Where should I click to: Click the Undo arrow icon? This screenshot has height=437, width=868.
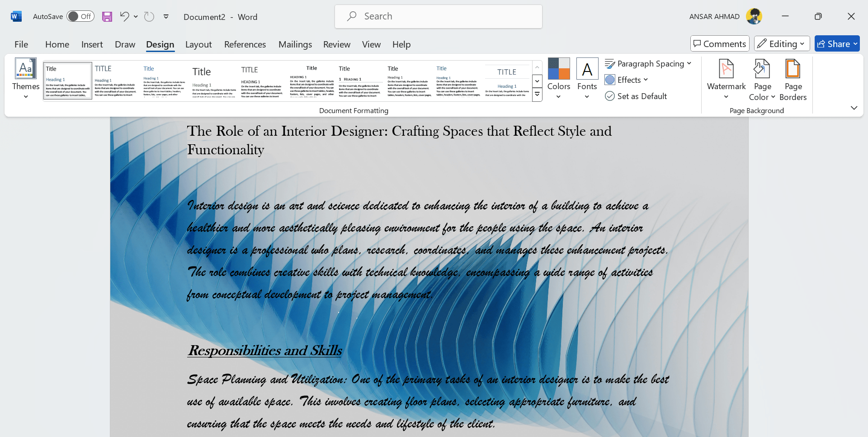tap(124, 17)
